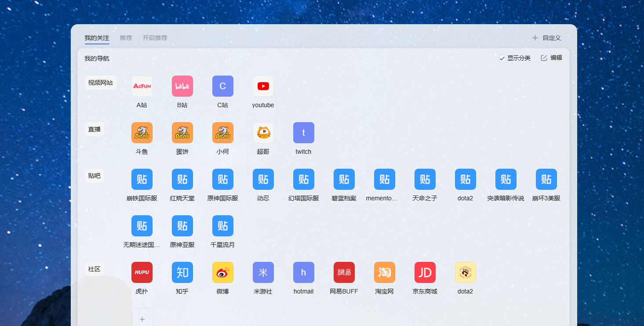Open the 红烧天堂 tieba shortcut
This screenshot has height=326, width=644.
tap(182, 179)
